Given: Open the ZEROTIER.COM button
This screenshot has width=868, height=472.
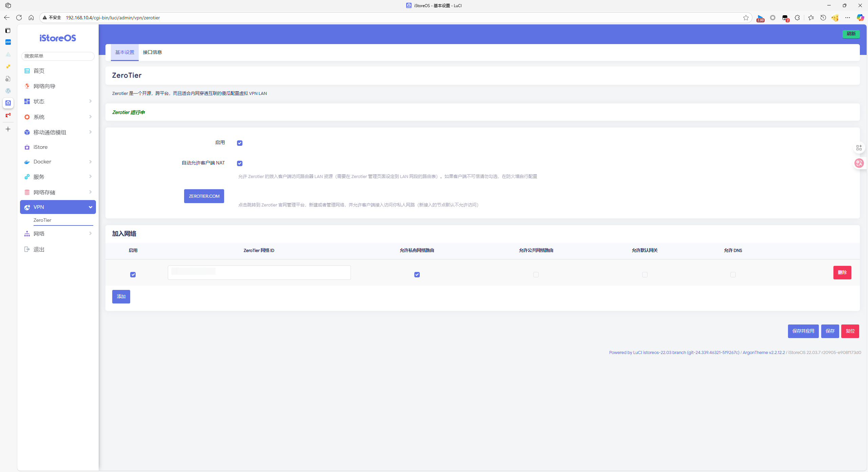Looking at the screenshot, I should point(204,196).
